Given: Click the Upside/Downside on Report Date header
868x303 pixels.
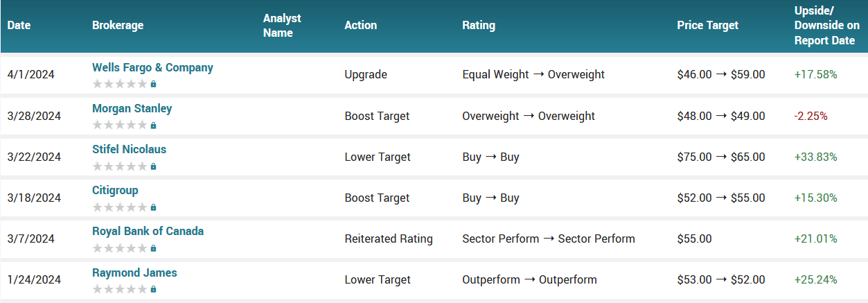Looking at the screenshot, I should coord(826,26).
